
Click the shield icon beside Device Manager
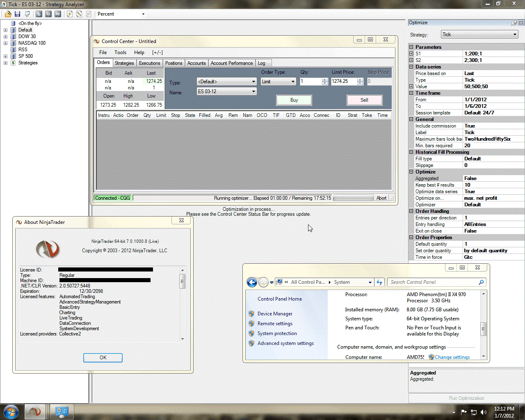251,314
